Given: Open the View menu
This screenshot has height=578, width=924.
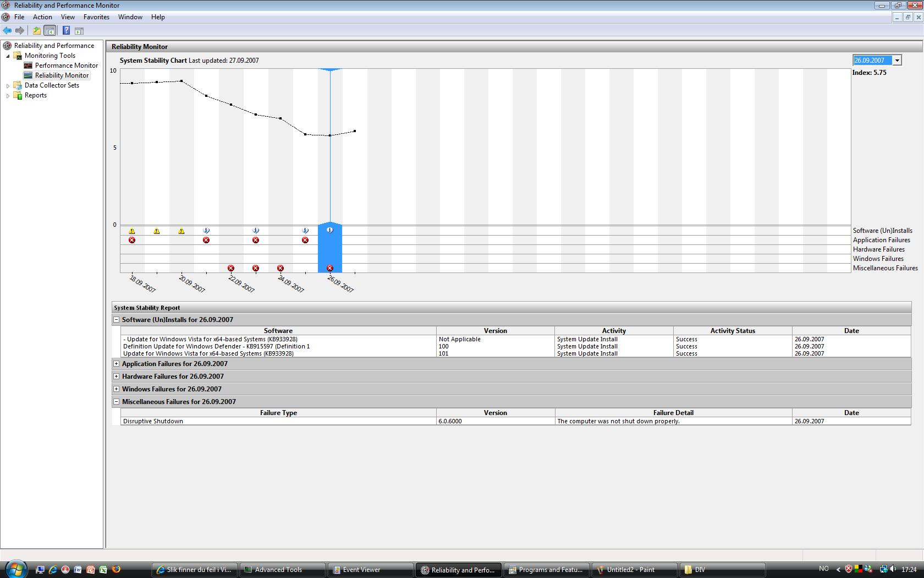Looking at the screenshot, I should tap(68, 17).
